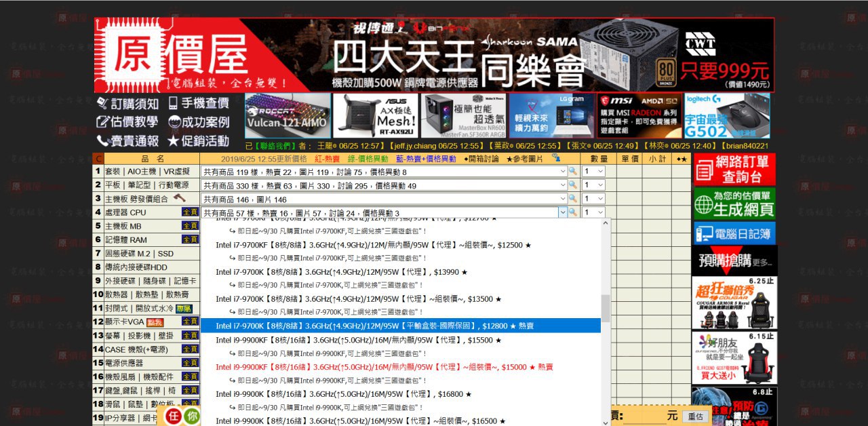Expand the 主機板 劈發價組合 product dropdown
The height and width of the screenshot is (426, 868).
coord(384,199)
